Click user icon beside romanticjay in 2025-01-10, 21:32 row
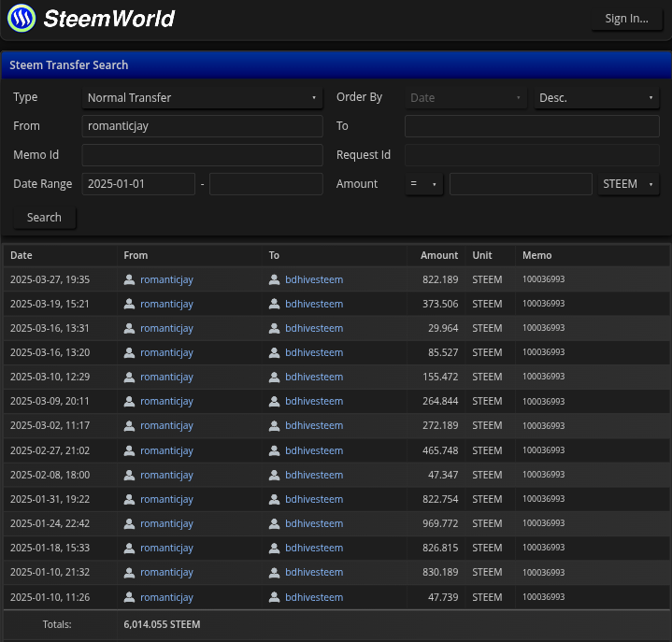Screen dimensions: 672x642 click(129, 573)
